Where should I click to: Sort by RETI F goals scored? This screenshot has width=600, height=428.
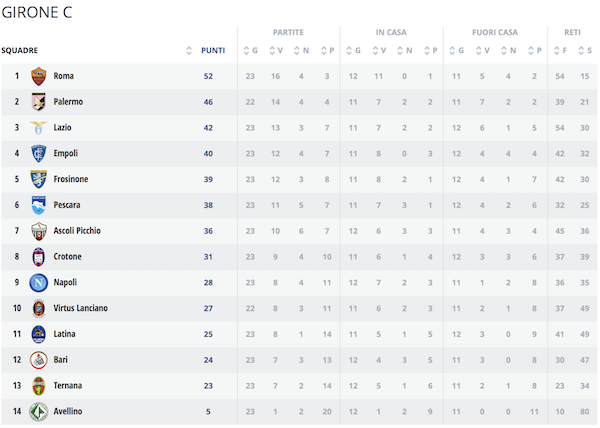tap(561, 50)
